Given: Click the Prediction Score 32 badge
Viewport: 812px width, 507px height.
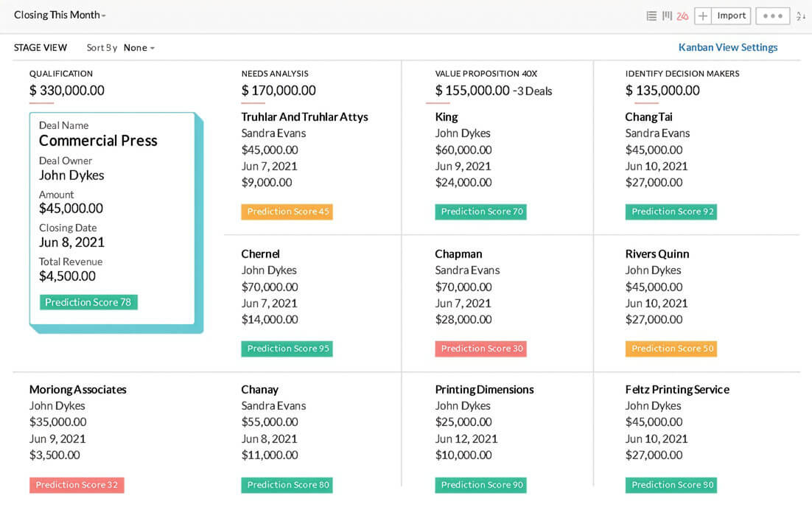Looking at the screenshot, I should coord(77,485).
